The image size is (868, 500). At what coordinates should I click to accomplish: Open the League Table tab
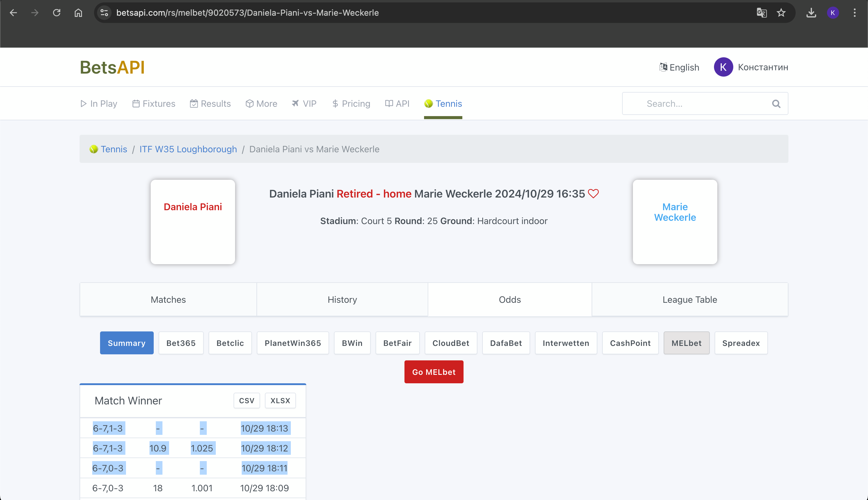[690, 300]
